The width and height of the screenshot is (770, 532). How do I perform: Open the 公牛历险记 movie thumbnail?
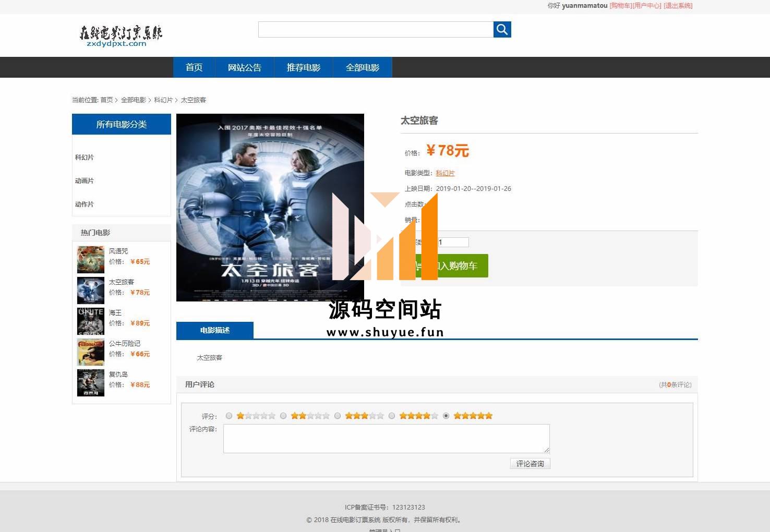(x=91, y=352)
